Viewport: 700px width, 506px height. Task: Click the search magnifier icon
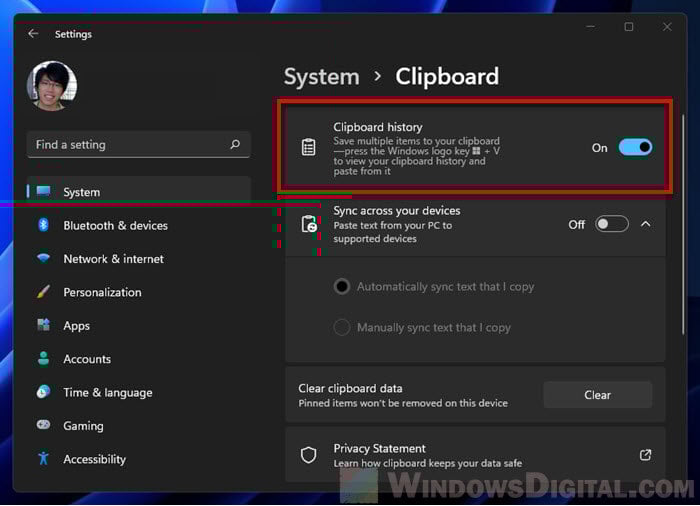pyautogui.click(x=235, y=144)
